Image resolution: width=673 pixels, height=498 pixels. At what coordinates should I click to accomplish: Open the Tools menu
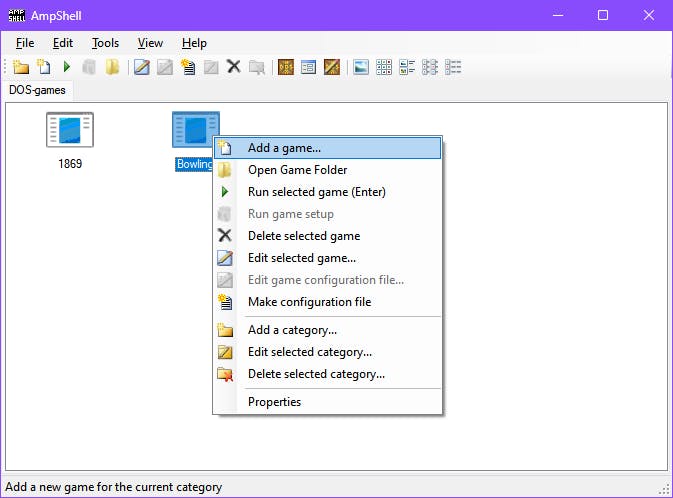pos(105,43)
